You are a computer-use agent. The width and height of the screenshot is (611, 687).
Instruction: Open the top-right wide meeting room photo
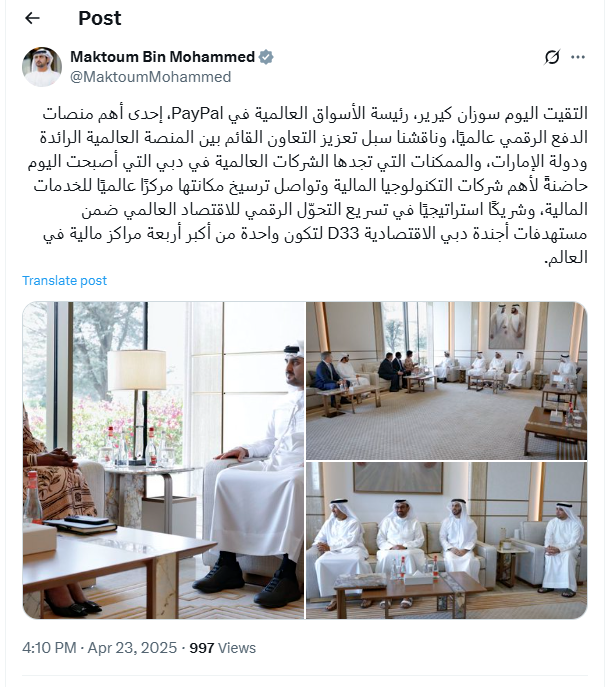[x=446, y=380]
